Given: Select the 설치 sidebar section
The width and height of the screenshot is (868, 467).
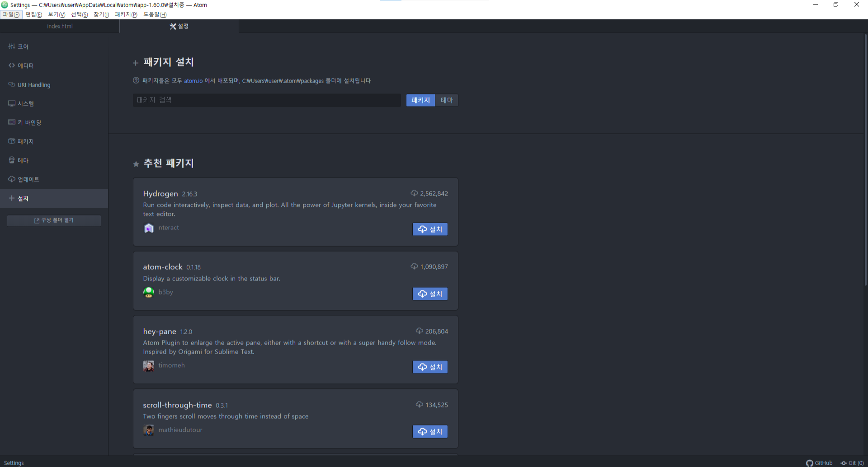Looking at the screenshot, I should [54, 198].
